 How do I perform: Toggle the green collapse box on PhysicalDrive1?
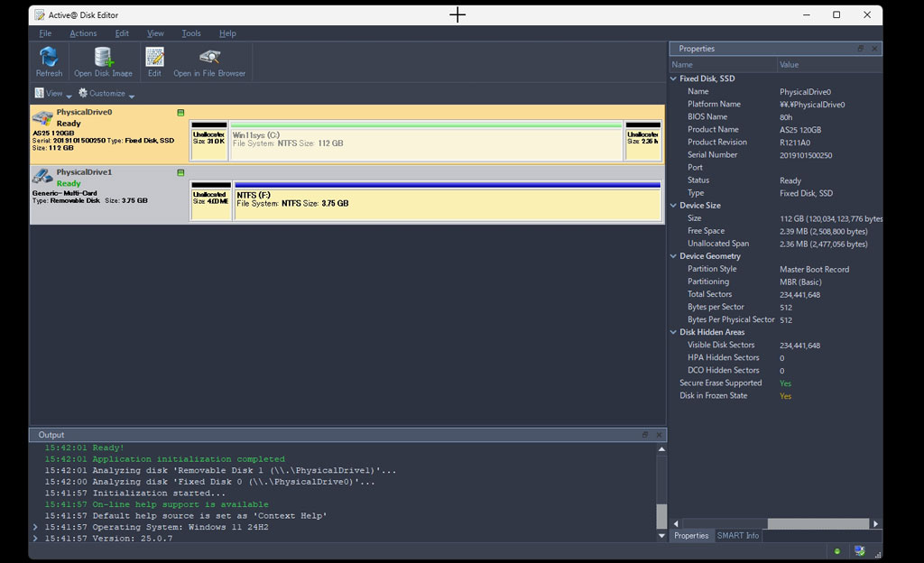coord(180,172)
